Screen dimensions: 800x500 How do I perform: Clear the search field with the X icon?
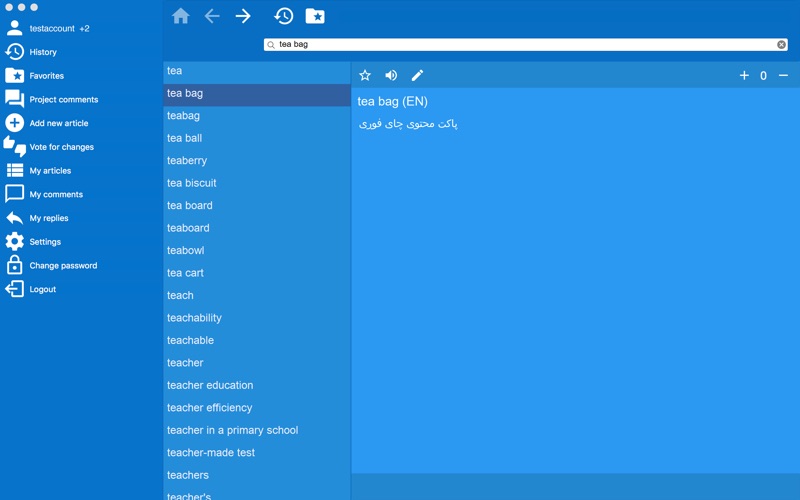coord(781,45)
